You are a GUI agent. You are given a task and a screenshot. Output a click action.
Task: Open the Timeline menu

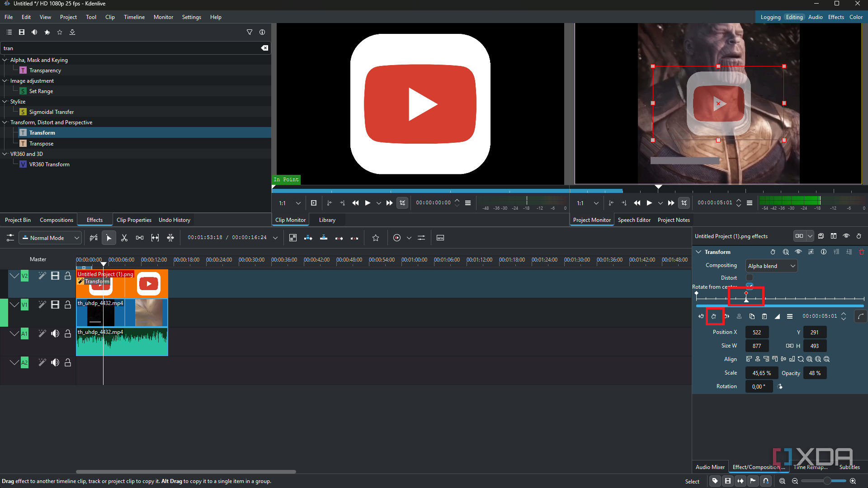click(x=134, y=17)
